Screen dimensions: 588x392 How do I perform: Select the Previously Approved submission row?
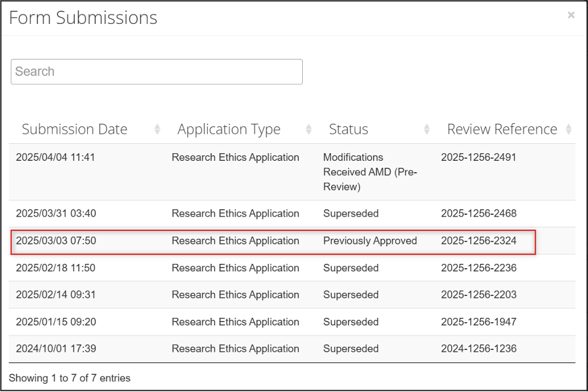(x=292, y=241)
